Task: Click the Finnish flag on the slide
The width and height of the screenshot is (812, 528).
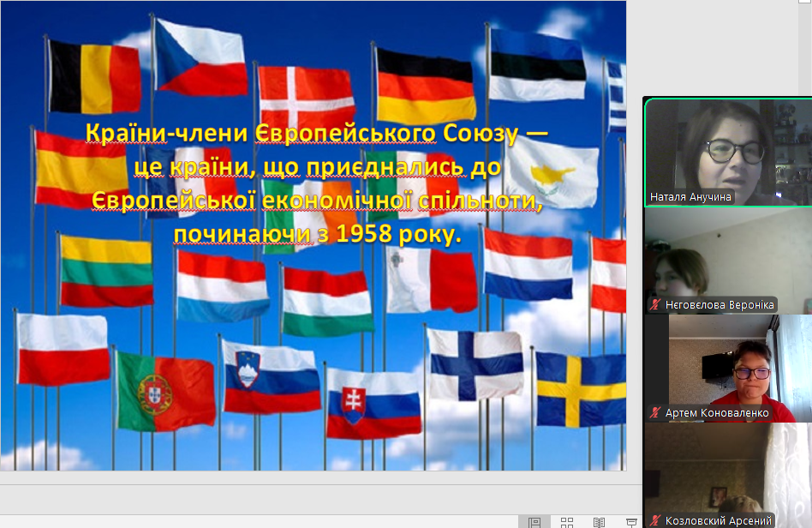Action: coord(475,364)
